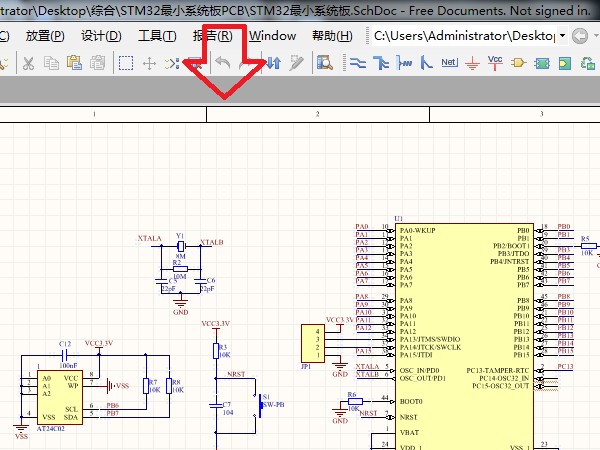
Task: Select the R7 10K pull-up resistor
Action: pyautogui.click(x=146, y=386)
